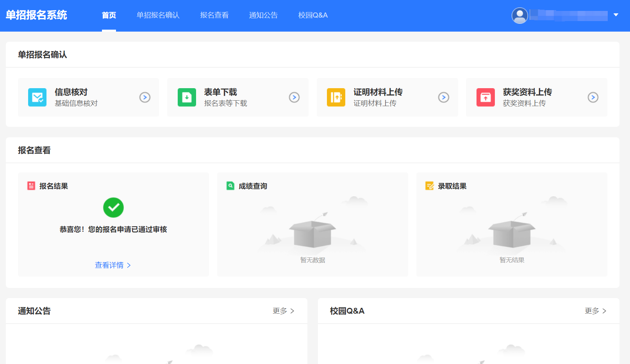Open 信息核对 using its circular arrow

[x=145, y=97]
